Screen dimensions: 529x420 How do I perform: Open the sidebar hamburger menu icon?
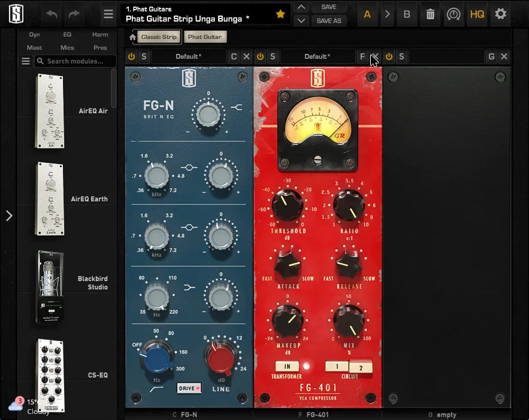[x=108, y=14]
